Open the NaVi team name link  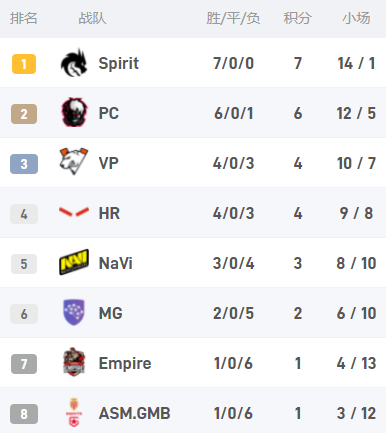point(116,263)
